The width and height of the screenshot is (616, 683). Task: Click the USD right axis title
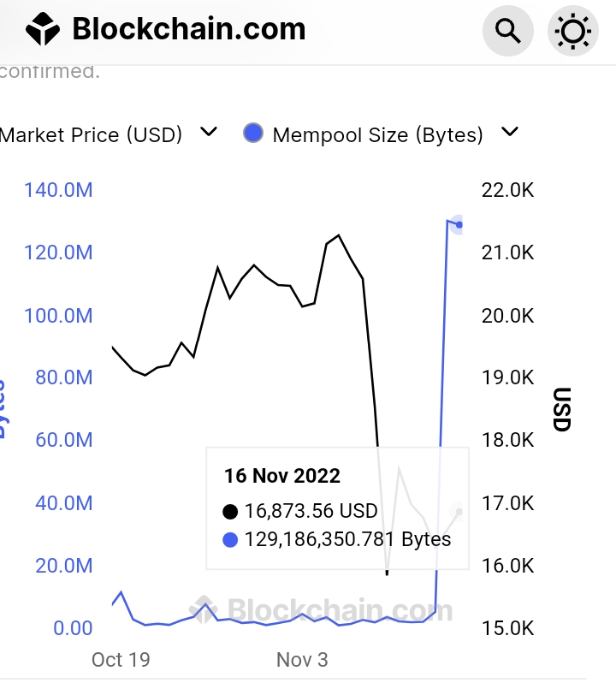pos(561,409)
